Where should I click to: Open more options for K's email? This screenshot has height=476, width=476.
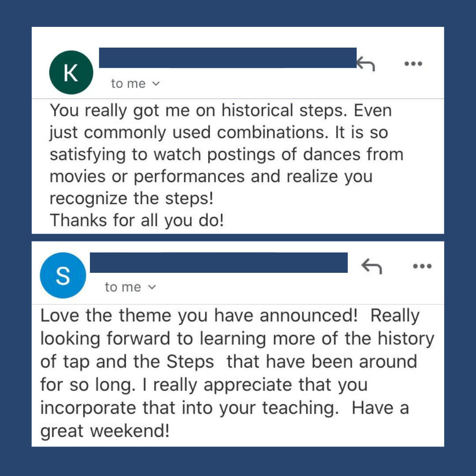click(413, 64)
